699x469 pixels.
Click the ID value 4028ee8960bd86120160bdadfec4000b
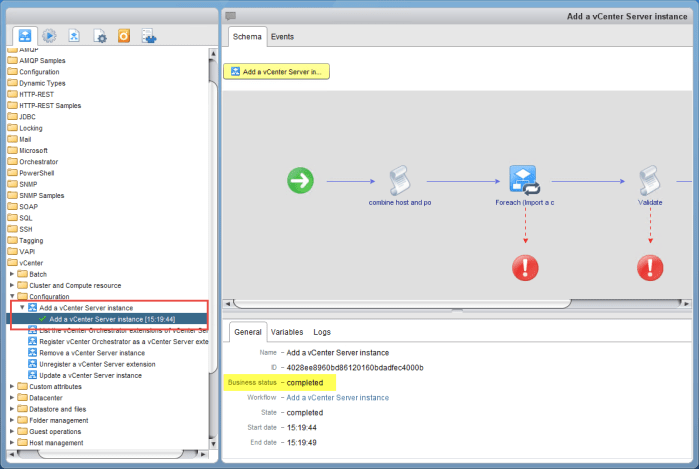(x=355, y=368)
